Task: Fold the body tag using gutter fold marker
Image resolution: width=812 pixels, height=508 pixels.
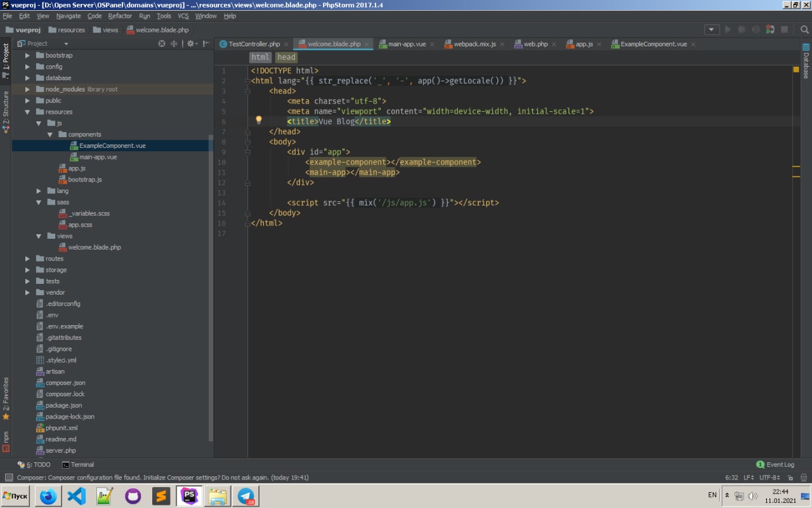Action: point(247,142)
